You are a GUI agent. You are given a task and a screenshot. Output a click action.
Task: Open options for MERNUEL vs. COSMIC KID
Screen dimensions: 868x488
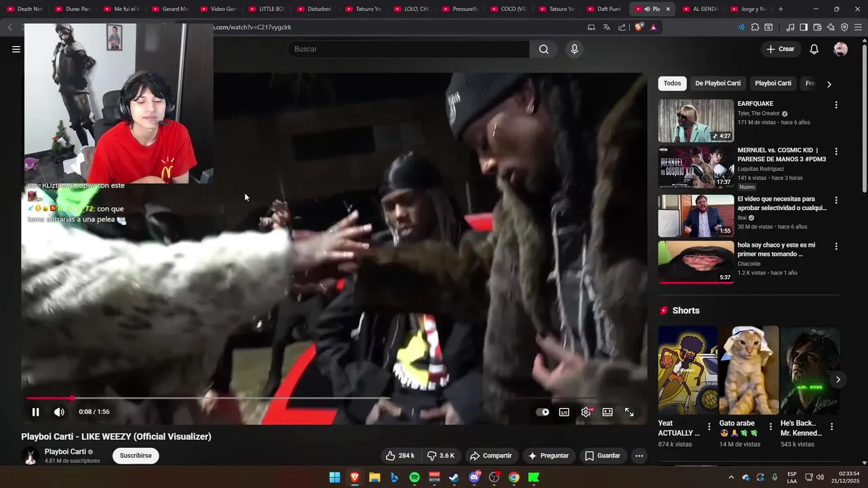835,151
